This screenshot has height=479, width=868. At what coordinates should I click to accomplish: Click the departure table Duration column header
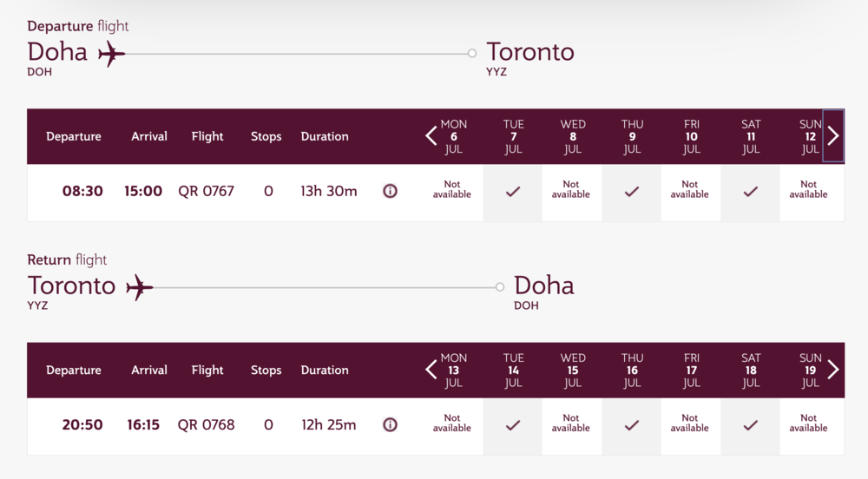click(x=325, y=136)
